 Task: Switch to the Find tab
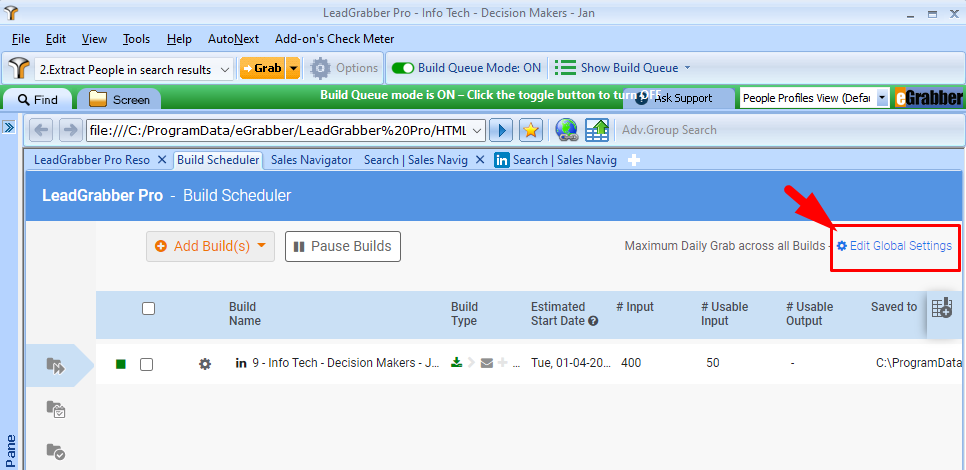tap(38, 99)
